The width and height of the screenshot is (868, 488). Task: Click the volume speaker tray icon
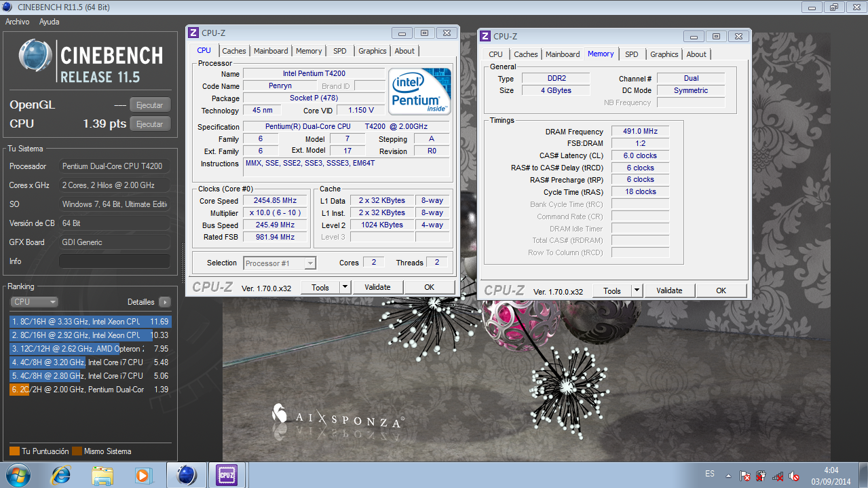[793, 476]
